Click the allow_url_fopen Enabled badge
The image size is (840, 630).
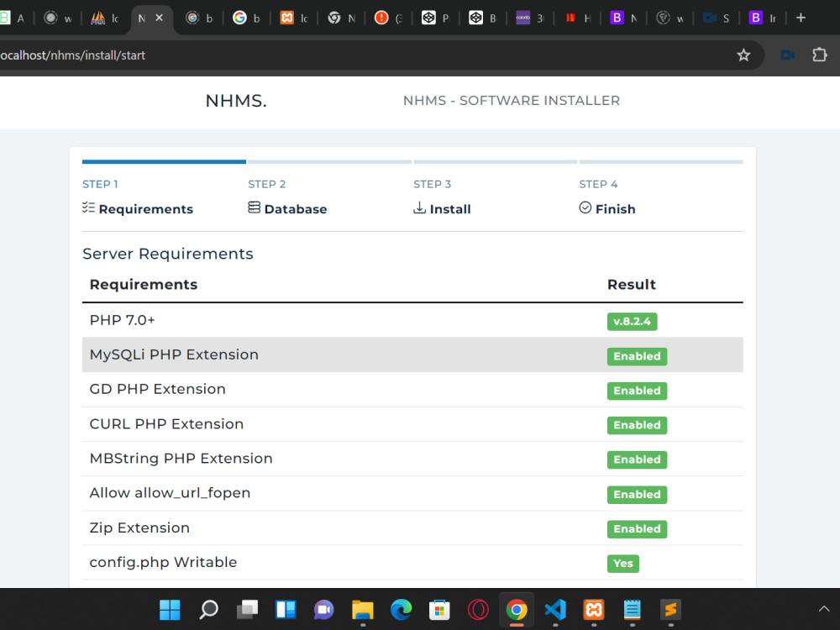point(637,495)
